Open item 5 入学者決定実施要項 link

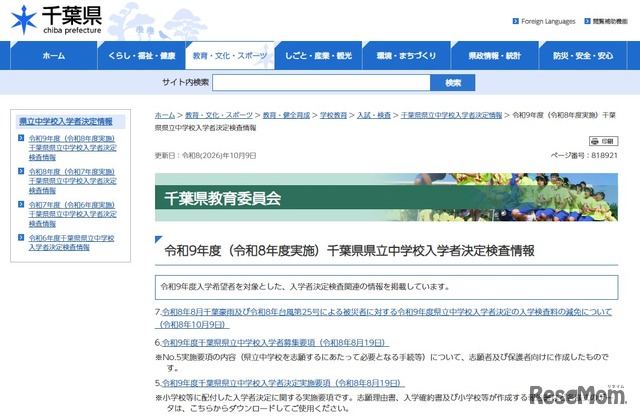(x=283, y=383)
